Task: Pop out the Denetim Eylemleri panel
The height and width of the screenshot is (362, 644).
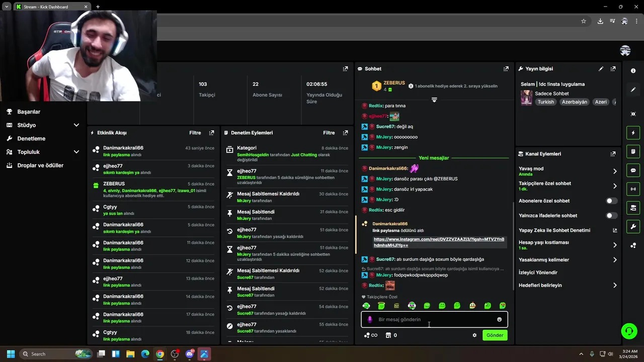Action: pyautogui.click(x=345, y=133)
